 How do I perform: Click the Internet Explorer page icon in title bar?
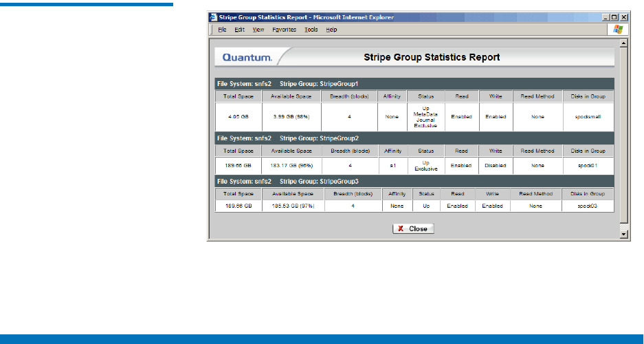214,17
